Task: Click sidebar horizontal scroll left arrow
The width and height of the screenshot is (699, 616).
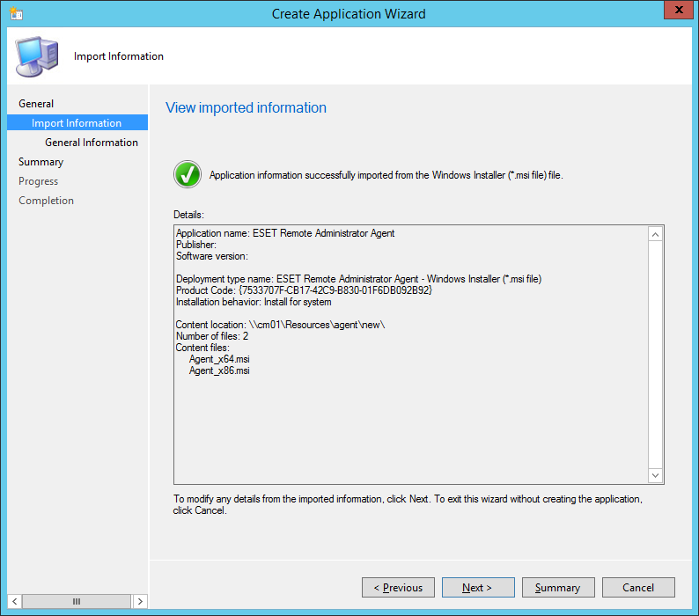Action: point(14,601)
